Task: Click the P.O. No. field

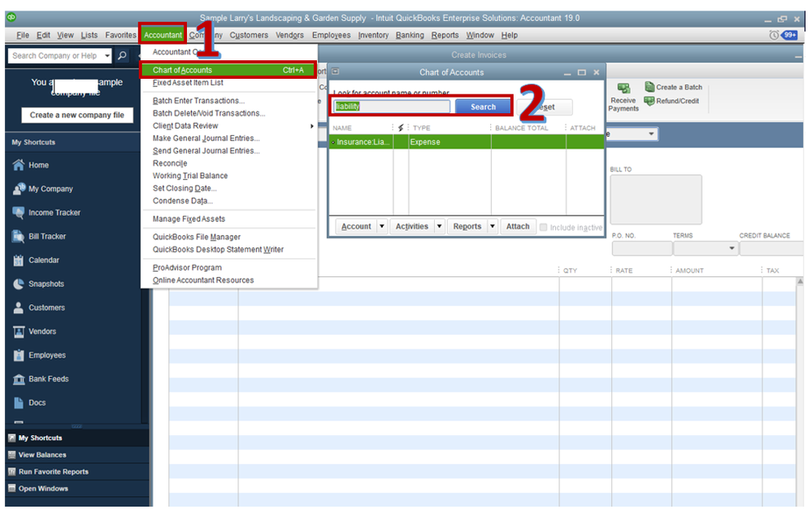Action: [641, 249]
